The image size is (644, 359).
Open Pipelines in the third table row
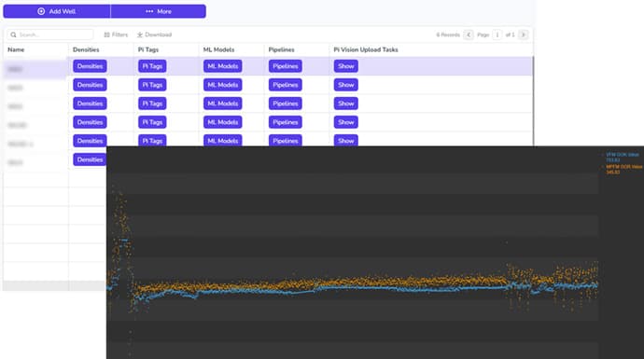click(x=286, y=104)
